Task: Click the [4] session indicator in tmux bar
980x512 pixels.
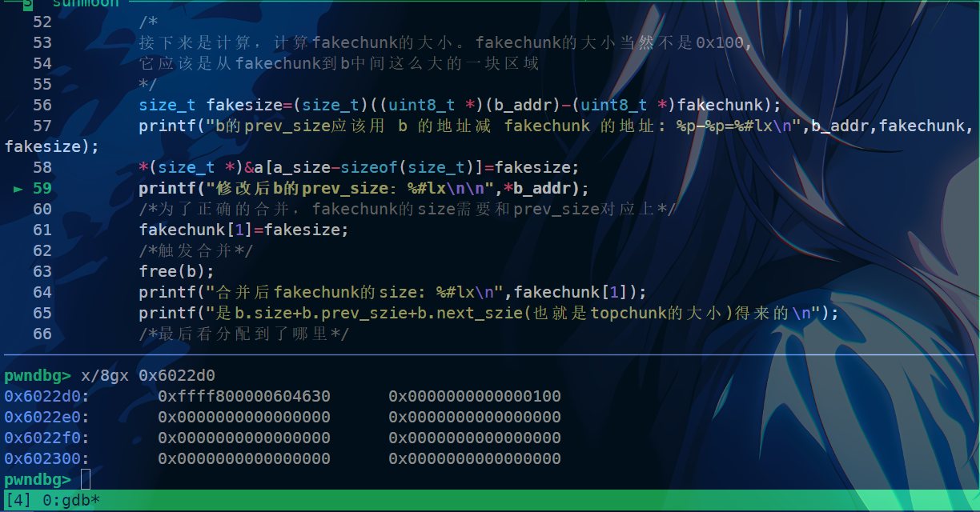Action: click(19, 500)
